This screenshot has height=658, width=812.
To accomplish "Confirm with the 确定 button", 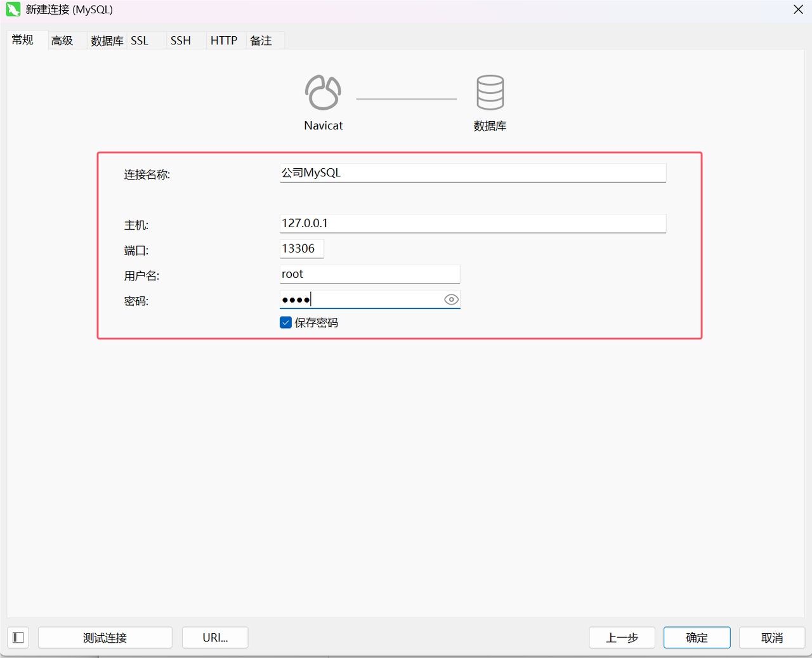I will point(697,638).
